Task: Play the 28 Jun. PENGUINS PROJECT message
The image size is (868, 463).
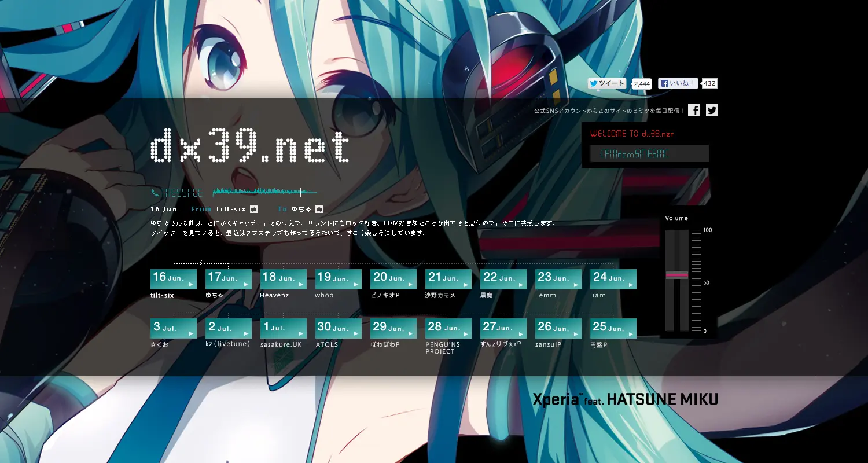Action: pos(448,328)
